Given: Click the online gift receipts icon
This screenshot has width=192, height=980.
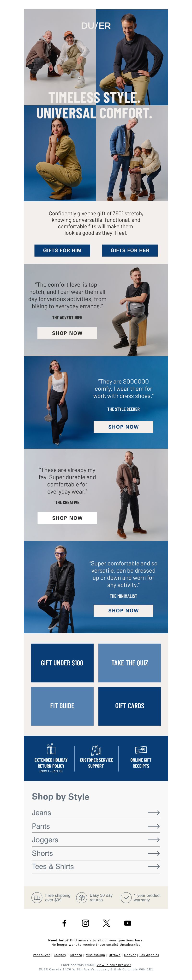Looking at the screenshot, I should pos(141,750).
